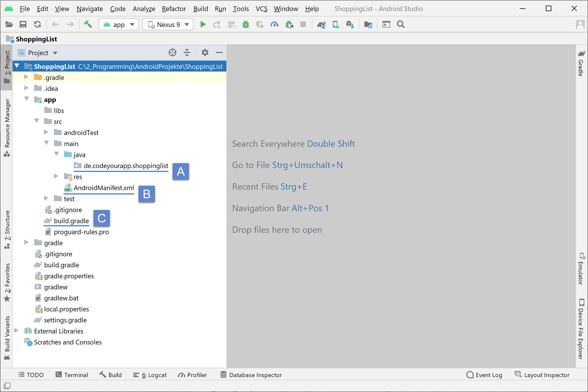Click the user account avatar icon

click(x=580, y=24)
